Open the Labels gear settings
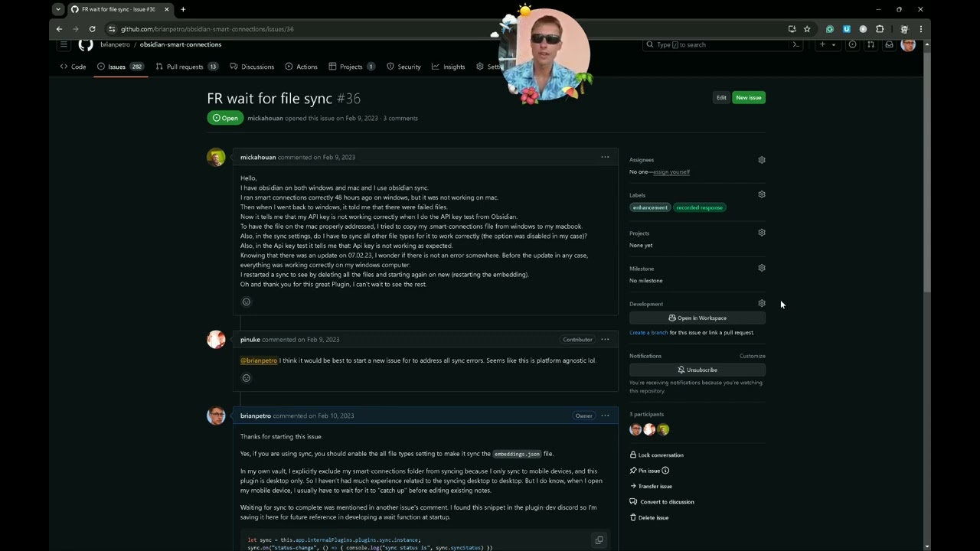980x551 pixels. coord(762,194)
